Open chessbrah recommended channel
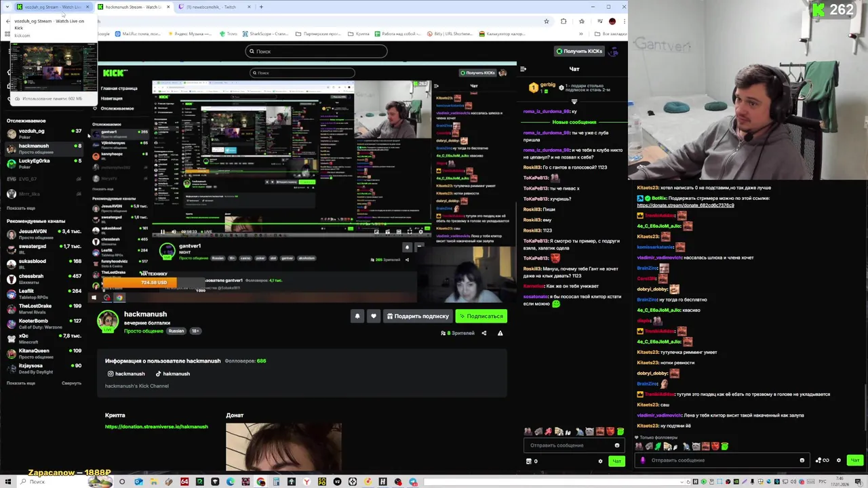The image size is (868, 488). (45, 278)
